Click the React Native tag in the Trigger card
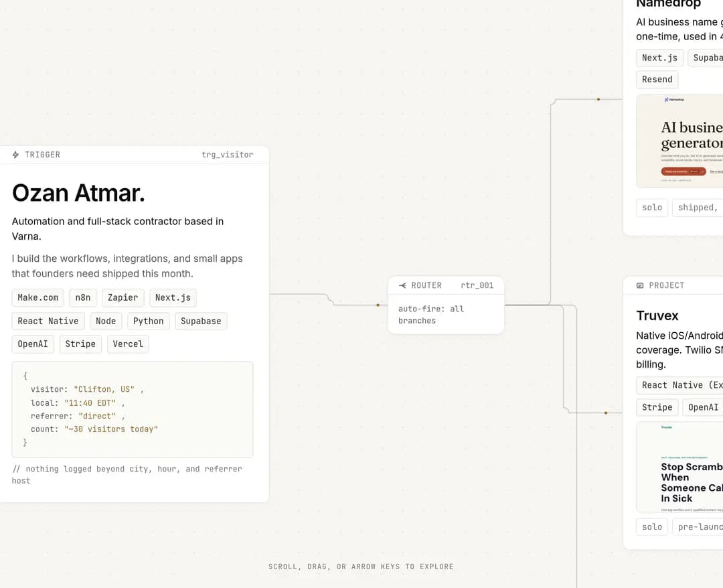 (x=48, y=321)
